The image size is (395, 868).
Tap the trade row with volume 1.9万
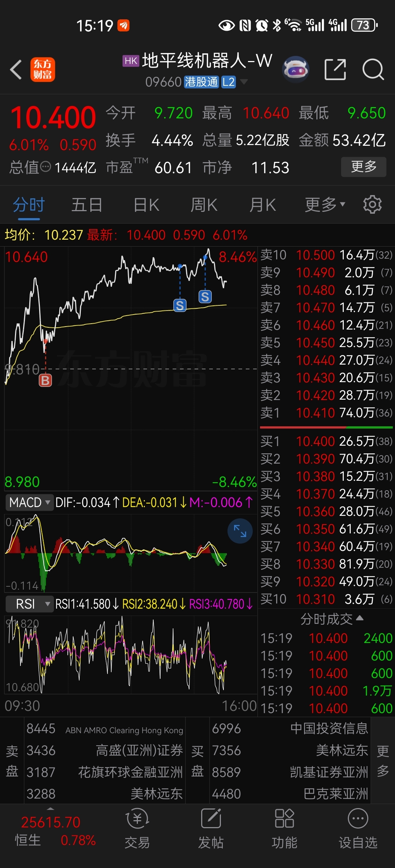tap(326, 691)
